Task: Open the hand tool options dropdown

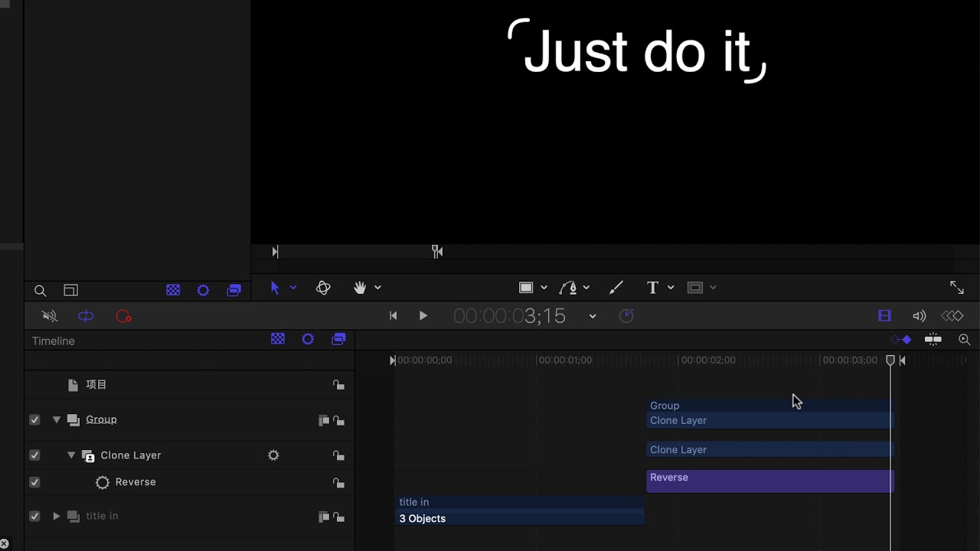Action: 377,288
